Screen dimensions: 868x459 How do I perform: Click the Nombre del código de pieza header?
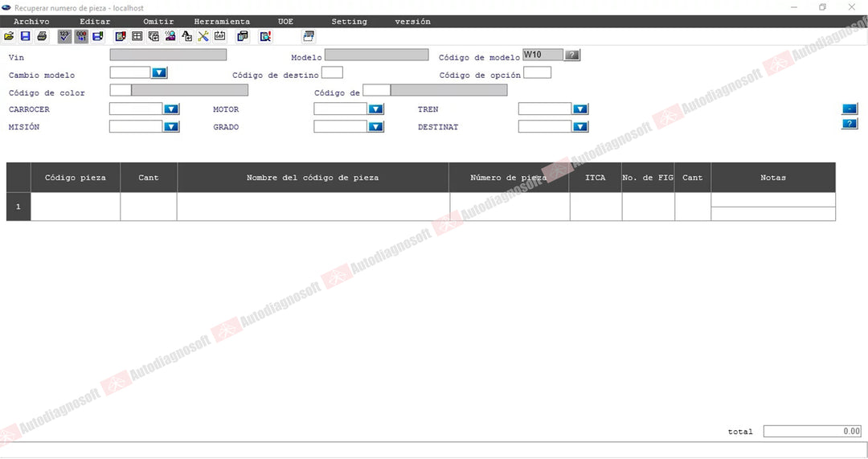[x=313, y=178]
